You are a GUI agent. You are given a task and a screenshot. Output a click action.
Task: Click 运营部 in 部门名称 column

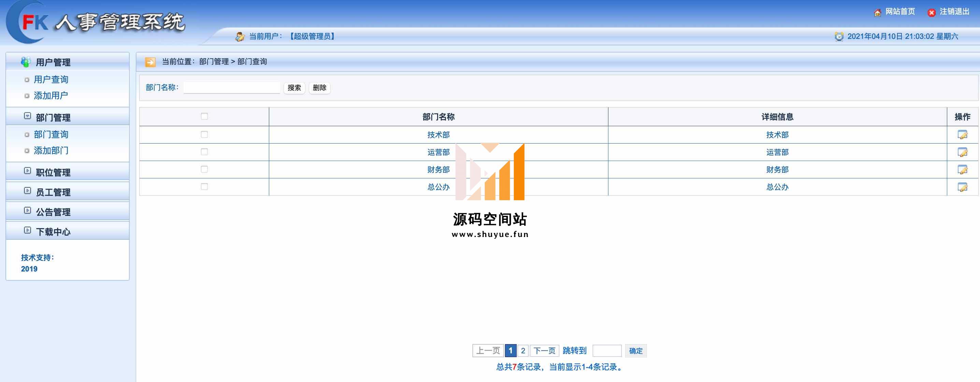438,152
